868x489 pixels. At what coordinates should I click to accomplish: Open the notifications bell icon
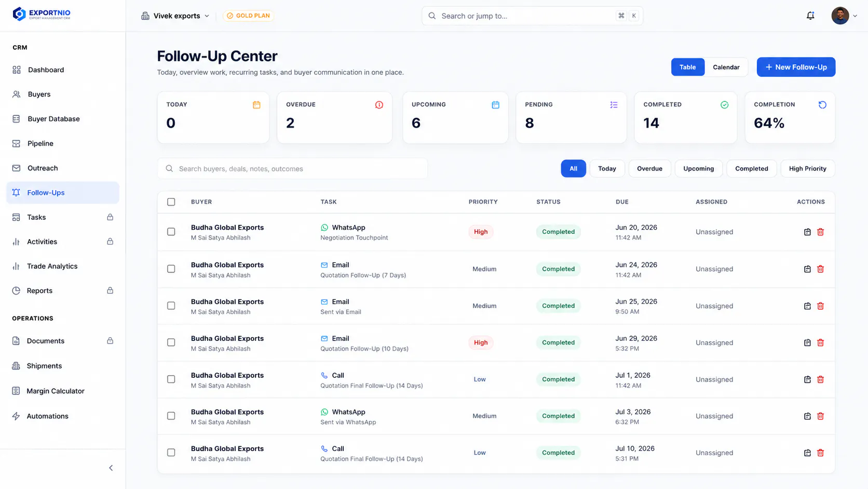pyautogui.click(x=810, y=16)
